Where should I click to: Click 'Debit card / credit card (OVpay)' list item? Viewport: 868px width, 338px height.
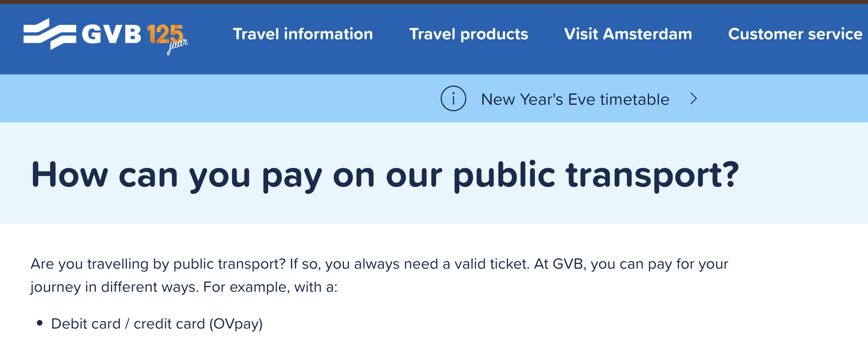(x=157, y=324)
